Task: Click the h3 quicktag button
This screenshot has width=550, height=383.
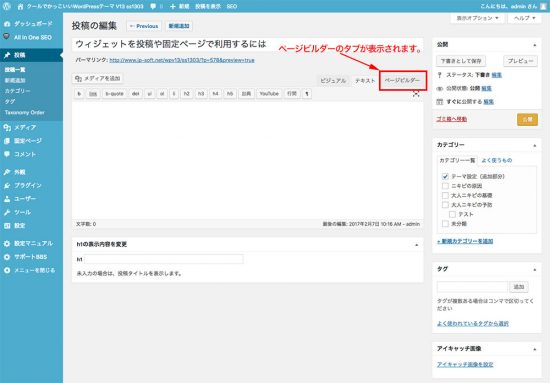Action: pos(201,94)
